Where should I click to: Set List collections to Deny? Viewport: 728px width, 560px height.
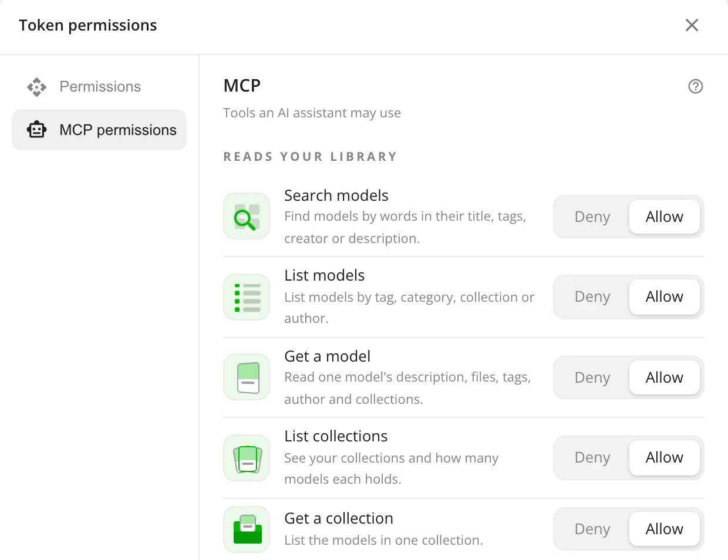(592, 457)
